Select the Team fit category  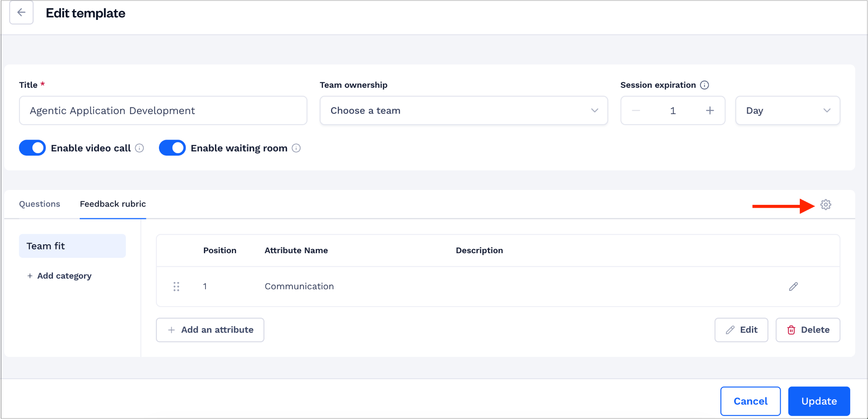pos(72,246)
